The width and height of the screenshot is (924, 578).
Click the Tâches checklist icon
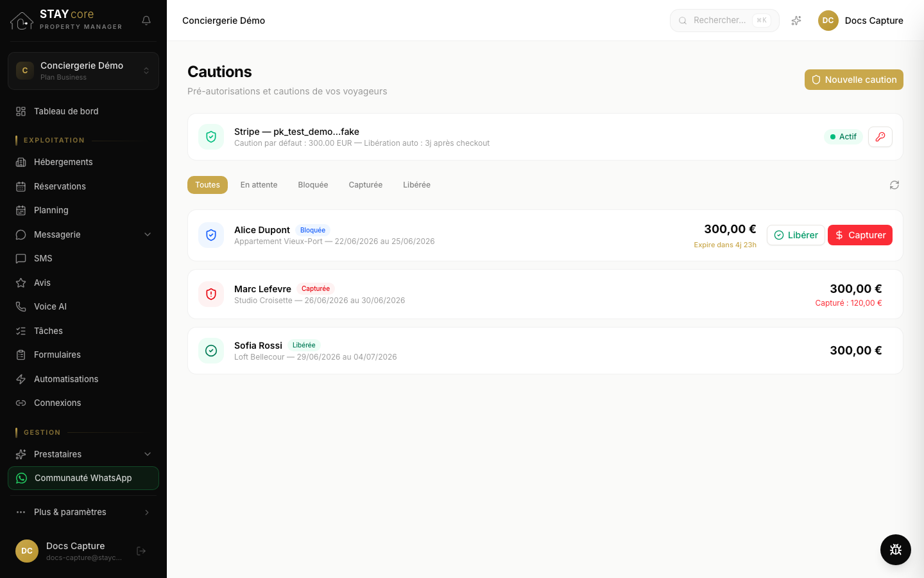coord(21,331)
